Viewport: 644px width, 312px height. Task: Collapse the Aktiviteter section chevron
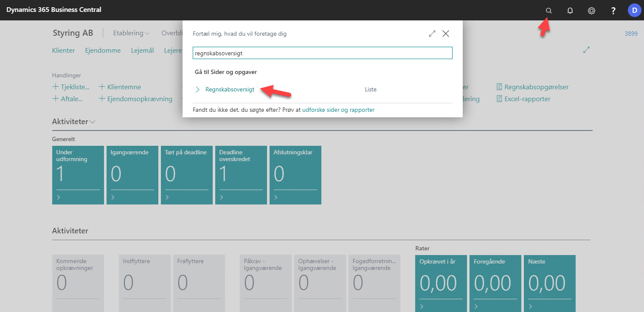click(93, 122)
